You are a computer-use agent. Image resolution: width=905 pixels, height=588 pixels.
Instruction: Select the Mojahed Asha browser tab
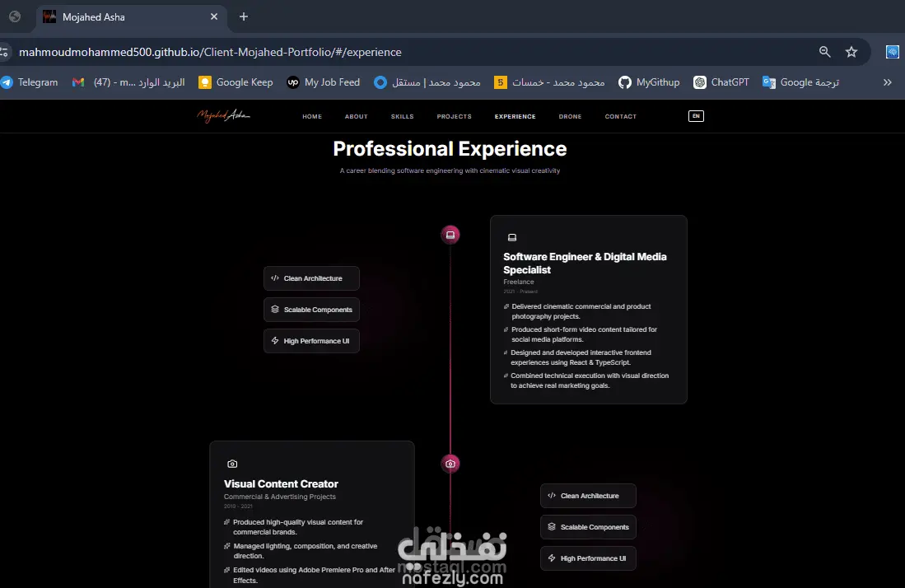tap(132, 16)
